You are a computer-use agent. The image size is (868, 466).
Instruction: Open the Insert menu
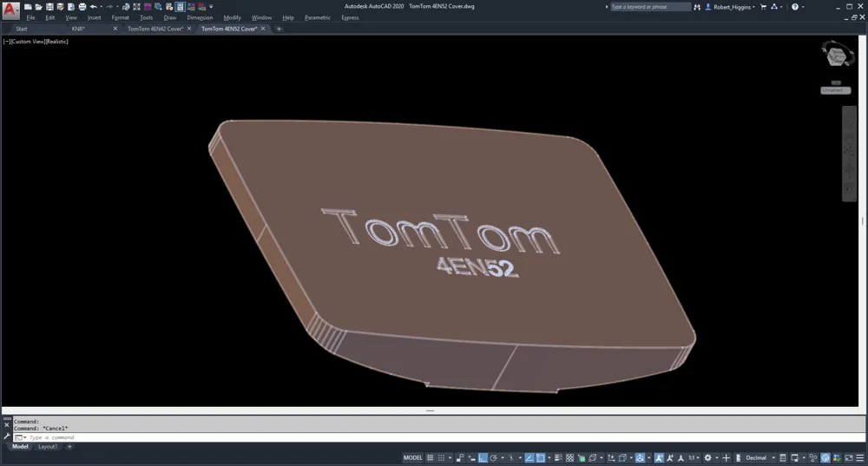click(94, 17)
